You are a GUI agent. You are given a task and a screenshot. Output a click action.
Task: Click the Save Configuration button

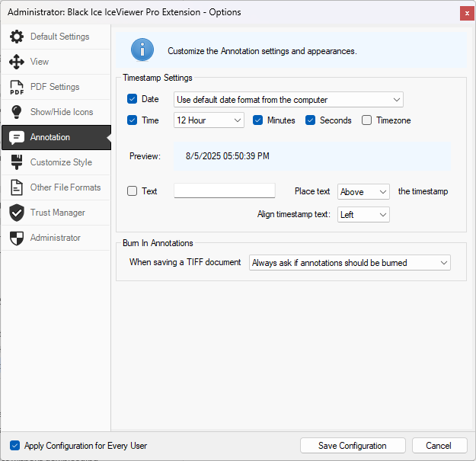tap(353, 446)
